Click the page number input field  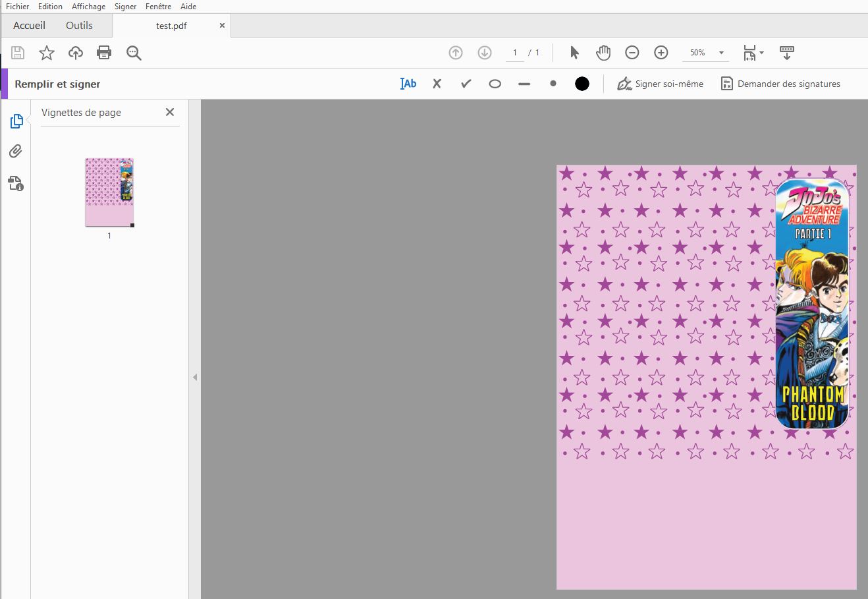[515, 53]
